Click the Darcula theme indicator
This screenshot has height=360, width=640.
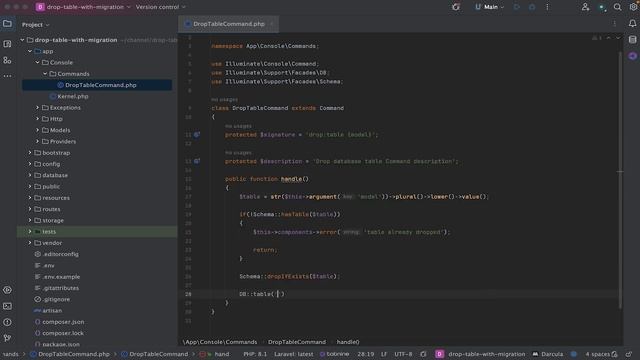[548, 354]
